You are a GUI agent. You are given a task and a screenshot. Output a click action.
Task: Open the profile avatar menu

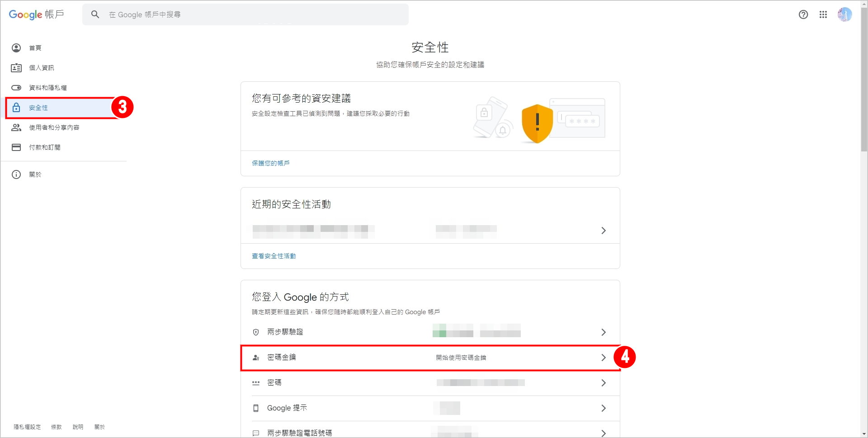pyautogui.click(x=844, y=14)
